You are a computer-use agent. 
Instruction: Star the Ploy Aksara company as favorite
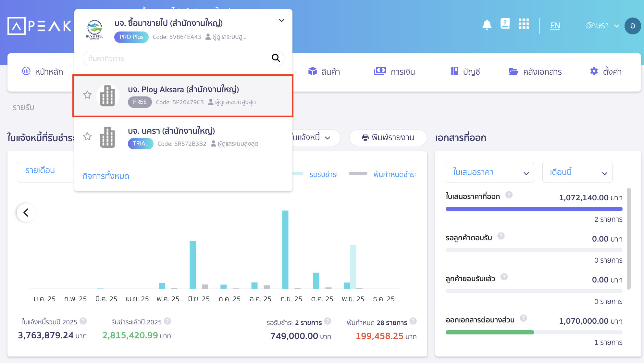point(87,95)
